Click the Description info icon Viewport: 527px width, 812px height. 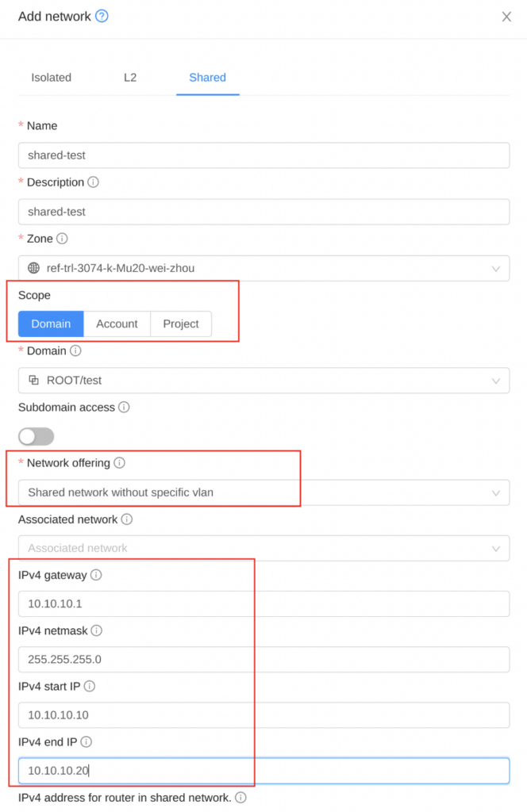[94, 182]
